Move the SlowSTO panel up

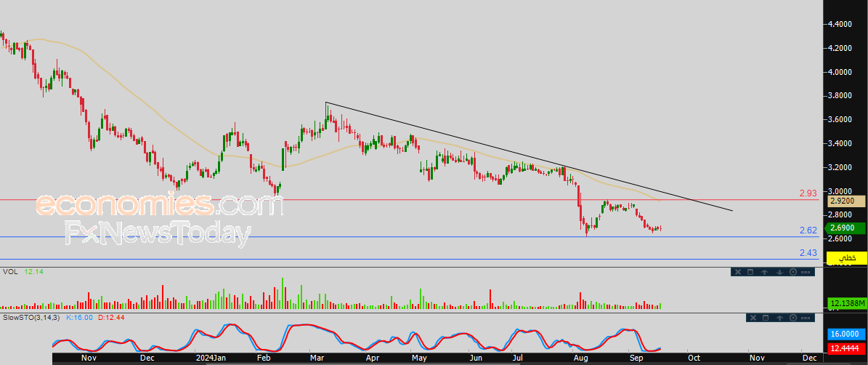click(779, 318)
